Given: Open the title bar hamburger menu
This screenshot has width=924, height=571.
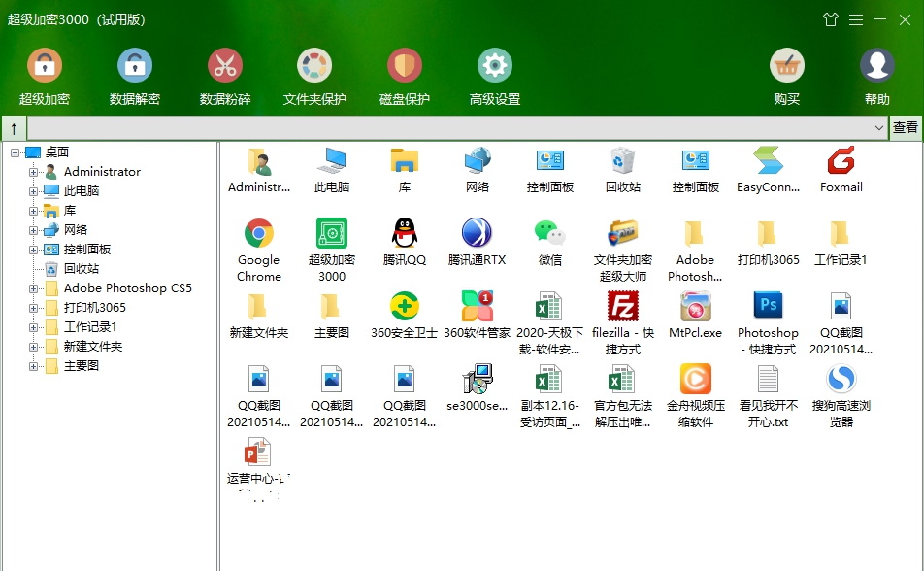Looking at the screenshot, I should (x=856, y=19).
